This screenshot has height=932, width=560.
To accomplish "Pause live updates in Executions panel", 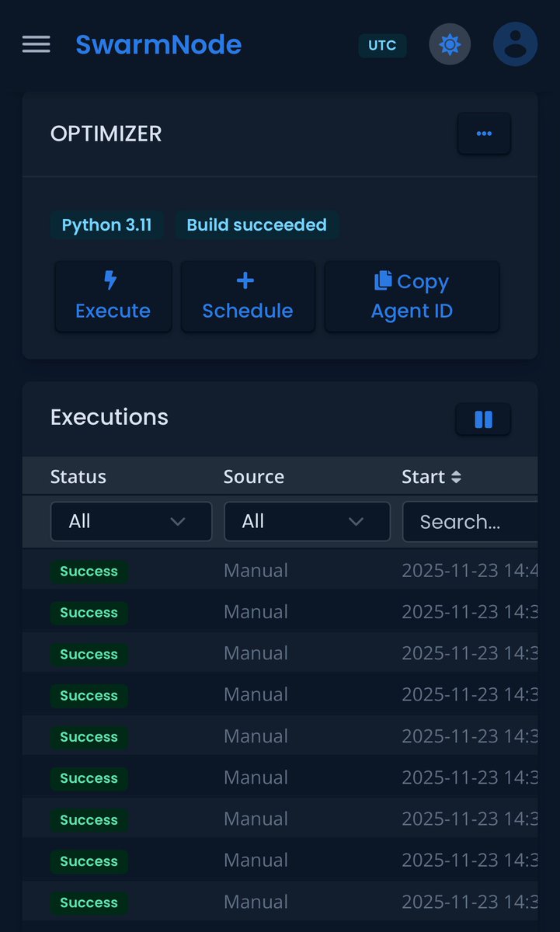I will 483,419.
